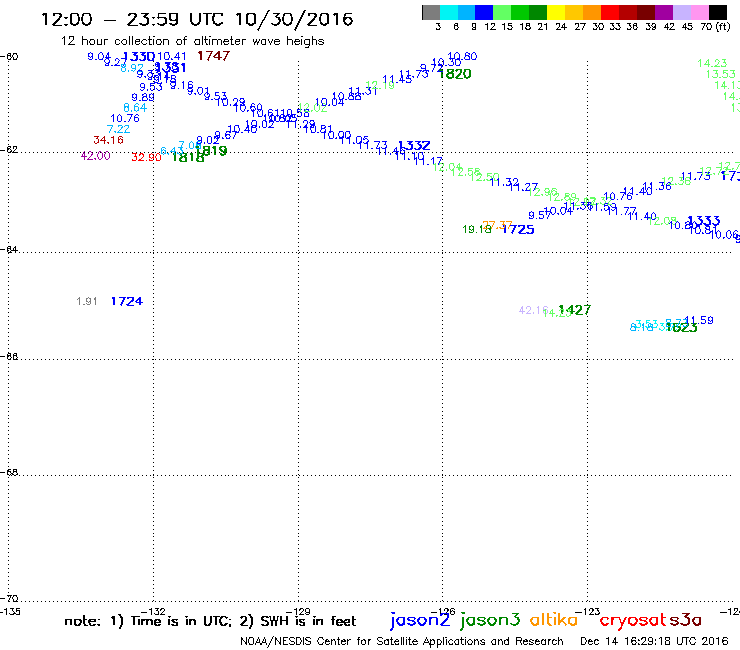The image size is (740, 650).
Task: Click the NOAA/NESDIS Center credit line
Action: tap(402, 642)
